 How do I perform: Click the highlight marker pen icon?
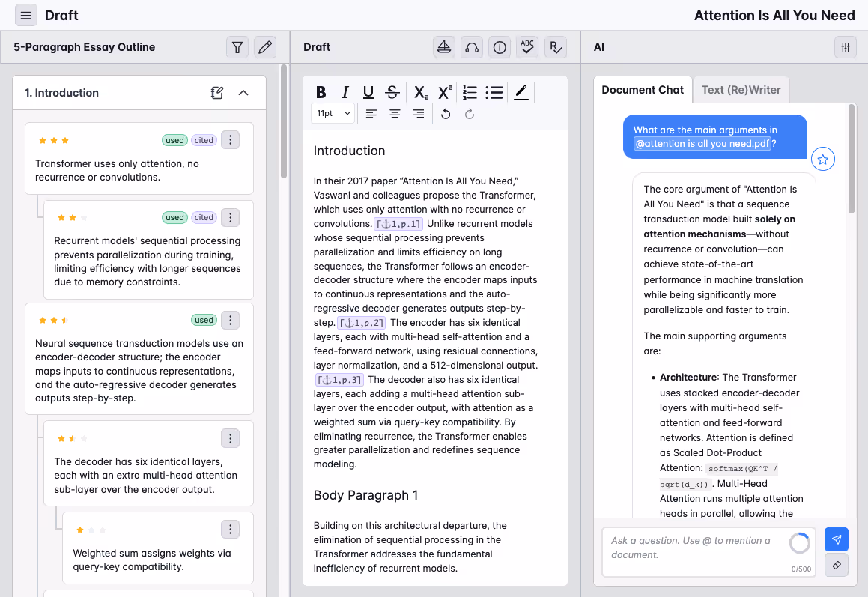(521, 92)
